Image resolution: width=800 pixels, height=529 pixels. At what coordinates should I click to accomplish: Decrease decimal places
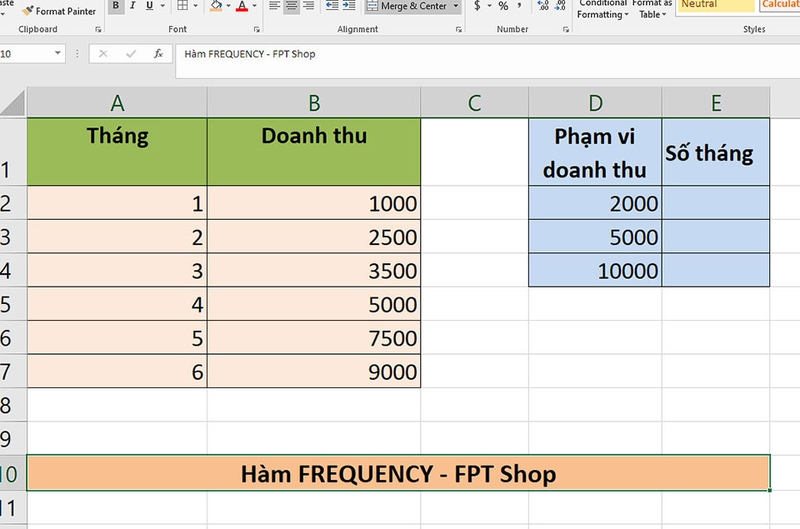pyautogui.click(x=560, y=6)
